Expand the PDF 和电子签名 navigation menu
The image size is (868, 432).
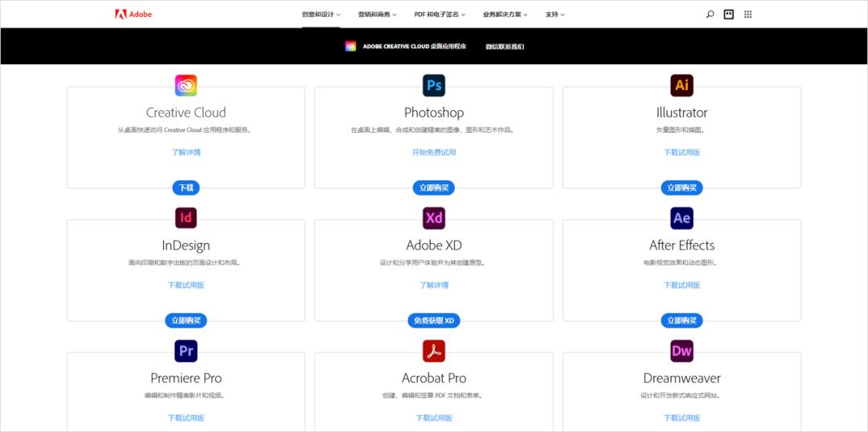[440, 14]
